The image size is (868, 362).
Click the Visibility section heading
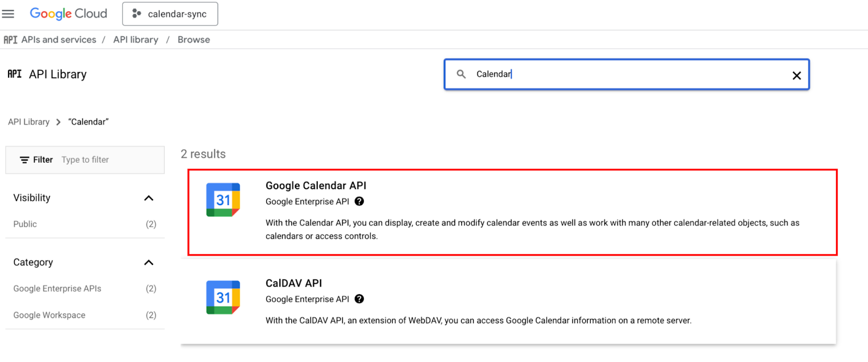point(32,198)
